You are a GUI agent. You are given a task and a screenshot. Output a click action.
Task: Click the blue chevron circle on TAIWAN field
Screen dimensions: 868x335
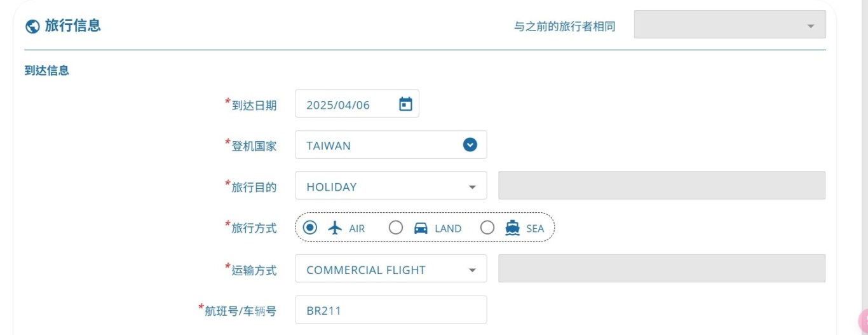470,145
